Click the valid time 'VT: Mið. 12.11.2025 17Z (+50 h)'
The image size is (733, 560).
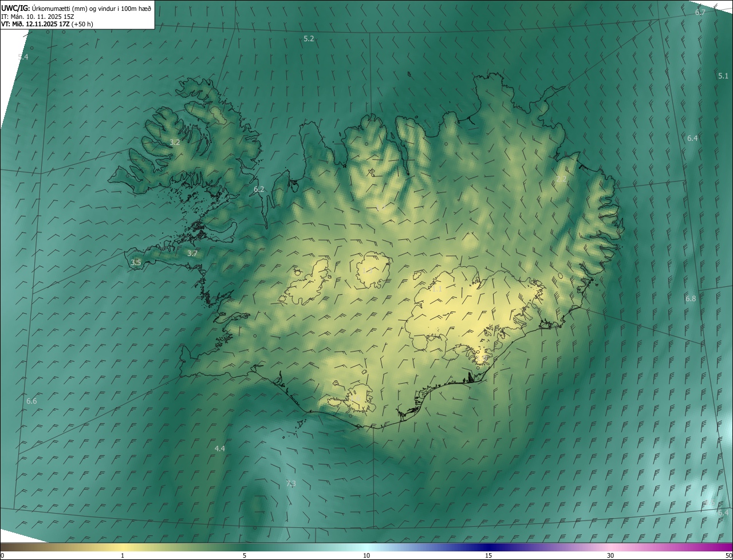(x=47, y=24)
